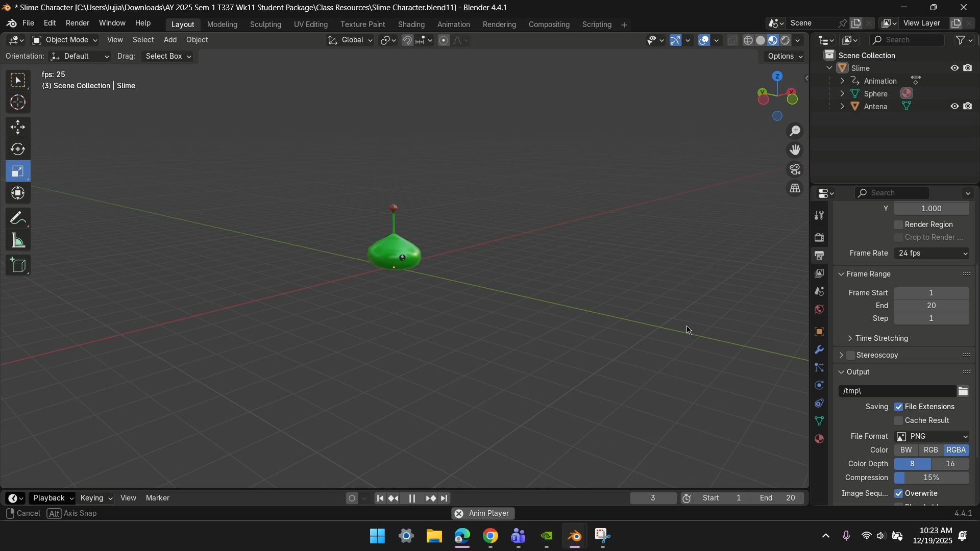This screenshot has width=980, height=551.
Task: Expand the Antena item in the outliner
Action: [842, 107]
